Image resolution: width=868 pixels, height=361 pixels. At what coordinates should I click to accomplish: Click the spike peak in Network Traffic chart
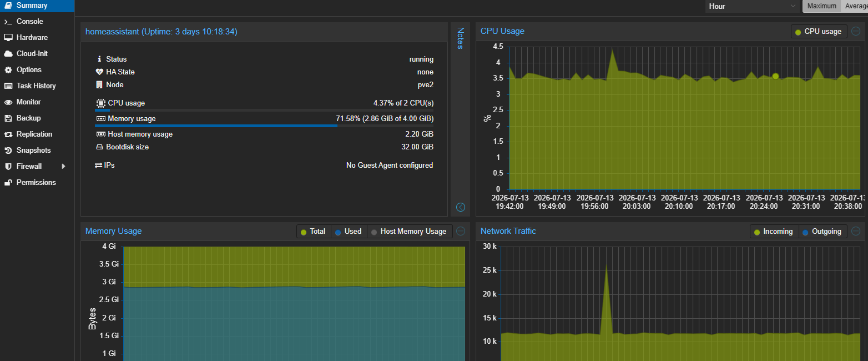pyautogui.click(x=606, y=265)
